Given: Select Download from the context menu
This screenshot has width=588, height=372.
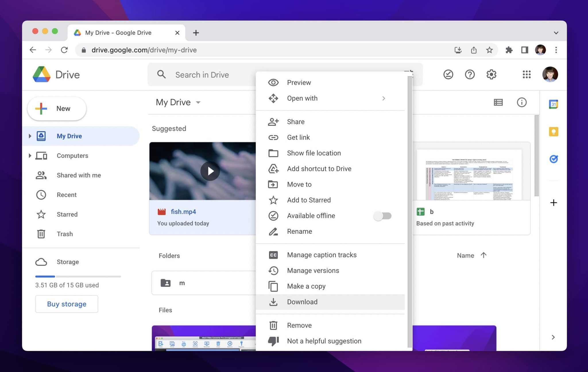Looking at the screenshot, I should [302, 302].
